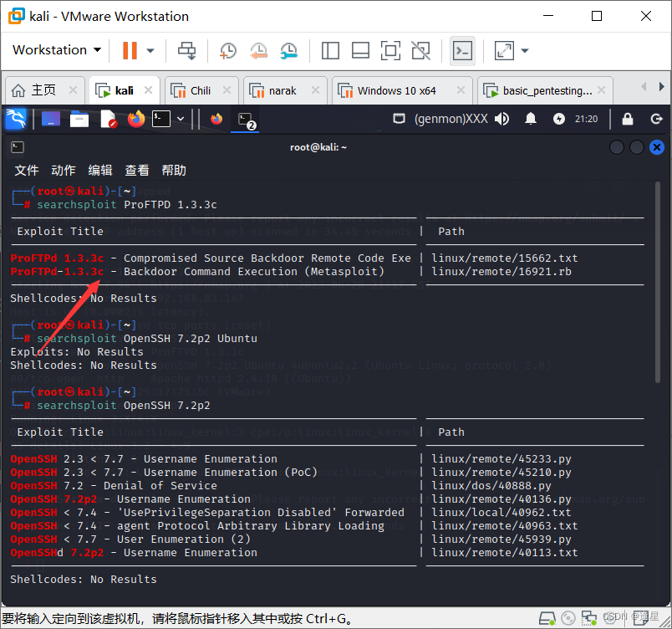672x629 pixels.
Task: Click the log out icon in the panel
Action: [x=656, y=119]
